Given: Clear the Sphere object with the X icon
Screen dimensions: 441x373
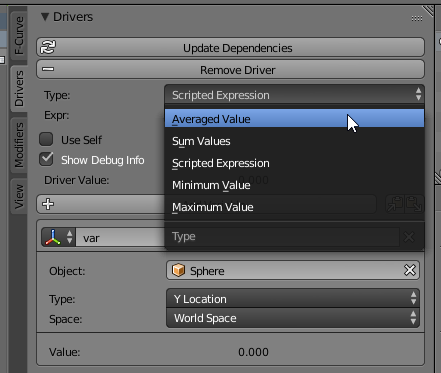Looking at the screenshot, I should (x=410, y=270).
